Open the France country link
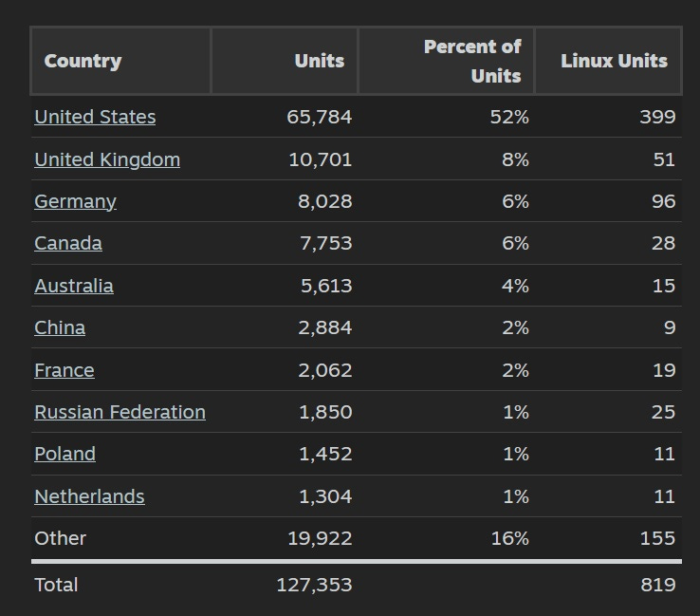This screenshot has height=616, width=700. click(x=64, y=370)
